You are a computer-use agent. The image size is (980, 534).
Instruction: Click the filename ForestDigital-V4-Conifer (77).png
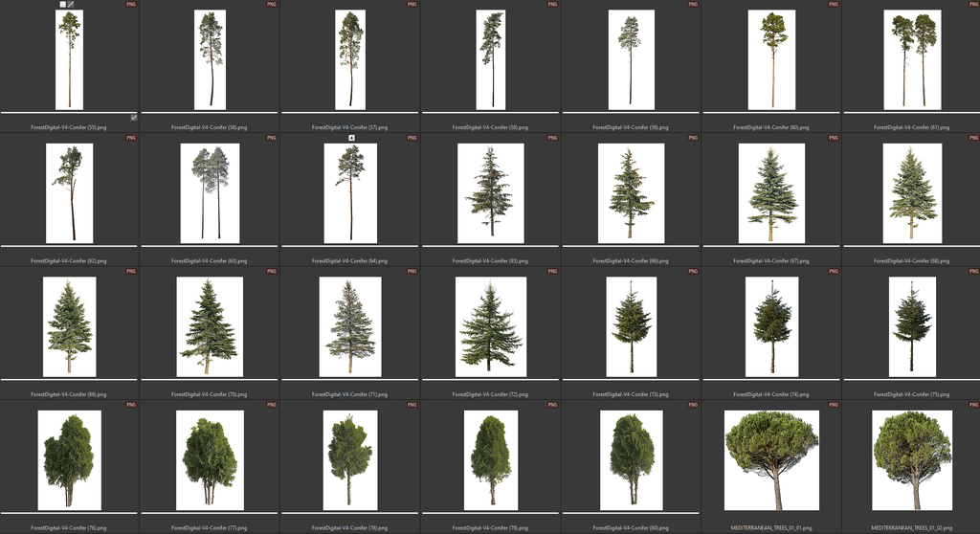click(210, 527)
